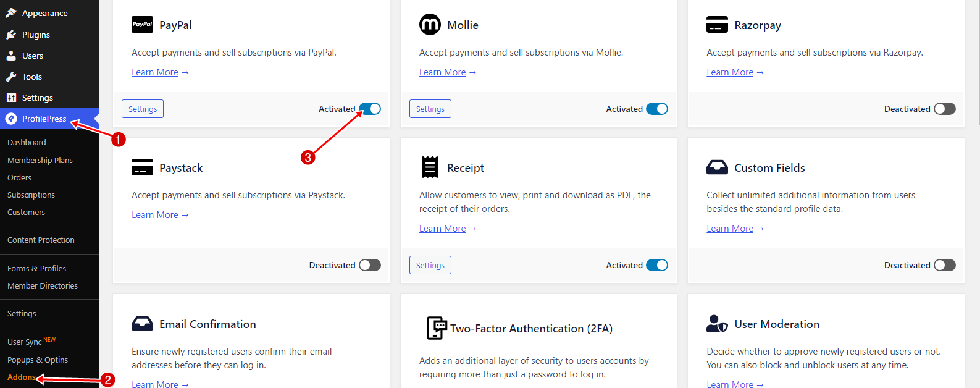Follow Mollie Learn More link

(x=442, y=72)
